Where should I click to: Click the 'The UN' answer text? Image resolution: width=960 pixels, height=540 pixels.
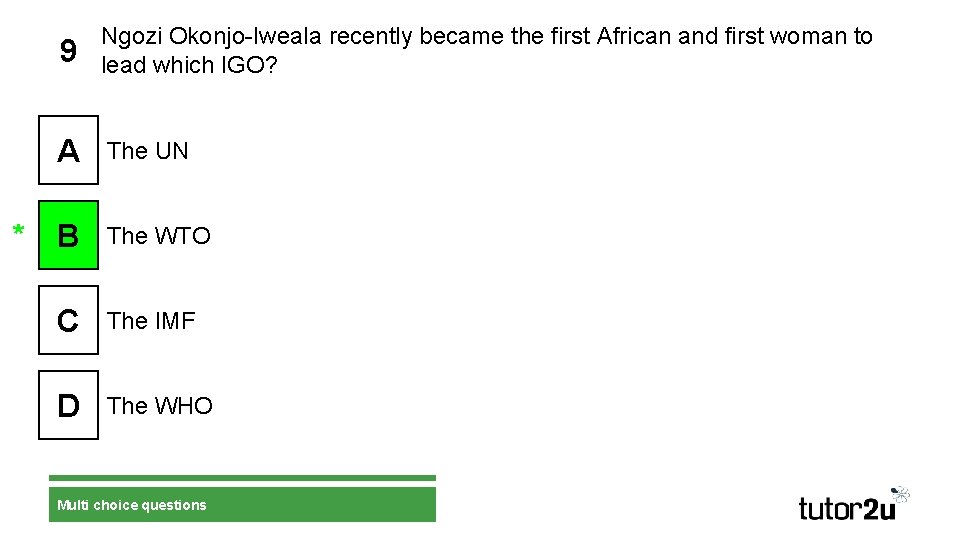click(148, 151)
